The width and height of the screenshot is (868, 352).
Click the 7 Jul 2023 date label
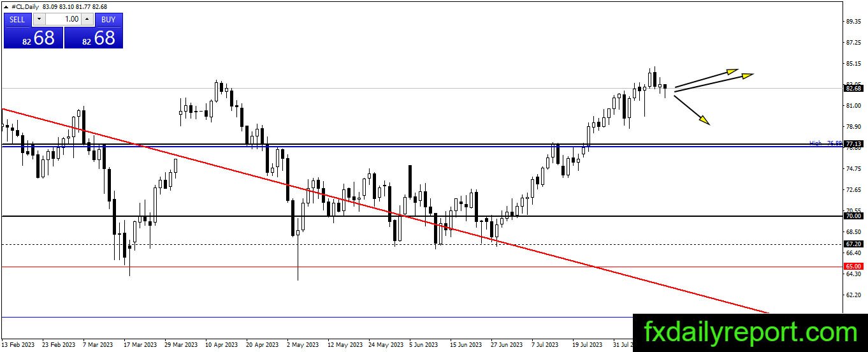point(545,345)
